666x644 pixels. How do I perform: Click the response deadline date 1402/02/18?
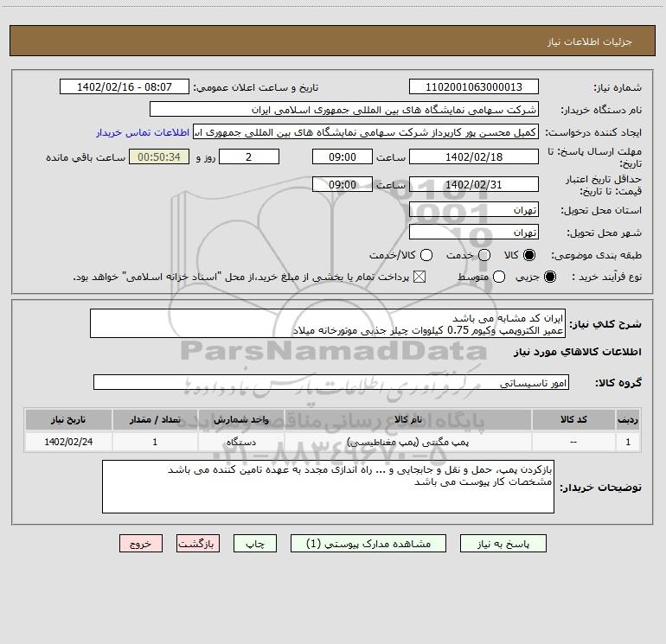pyautogui.click(x=474, y=156)
